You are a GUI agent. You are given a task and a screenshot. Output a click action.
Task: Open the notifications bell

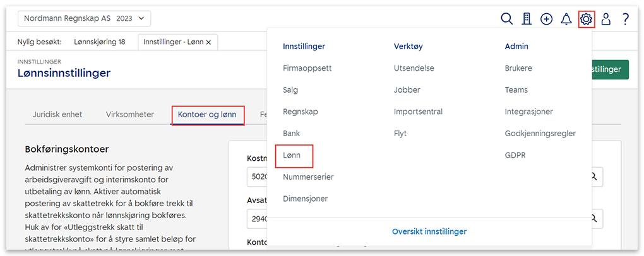point(566,19)
